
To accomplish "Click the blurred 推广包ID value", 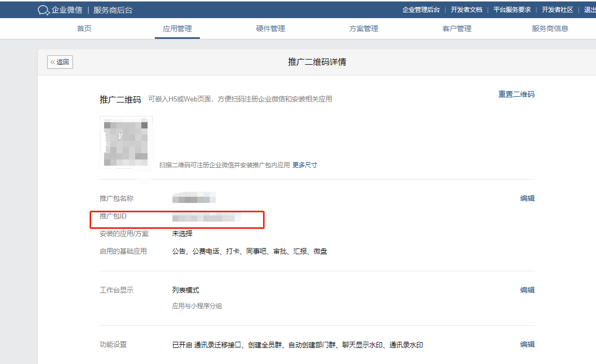I will (x=206, y=217).
